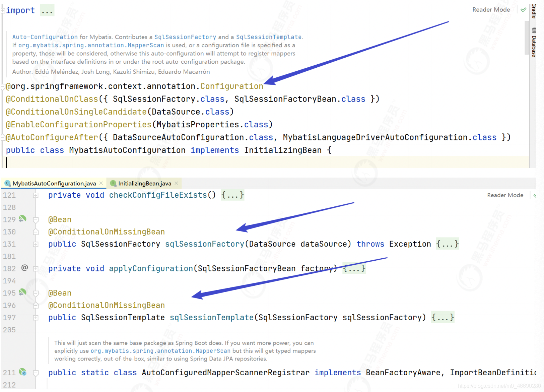Viewport: 544px width, 392px height.
Task: Open the Database tool window
Action: click(x=534, y=43)
